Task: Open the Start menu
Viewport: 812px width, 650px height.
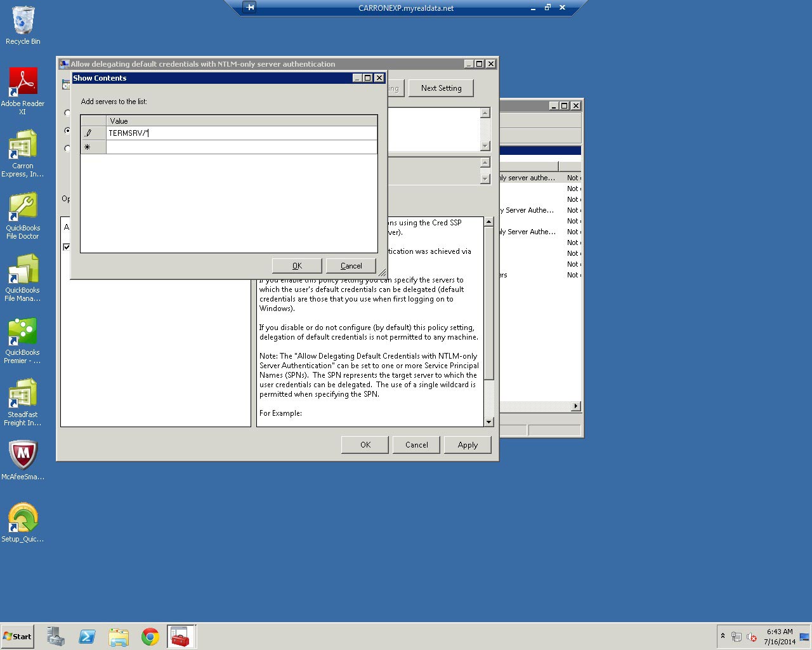Action: click(x=18, y=637)
